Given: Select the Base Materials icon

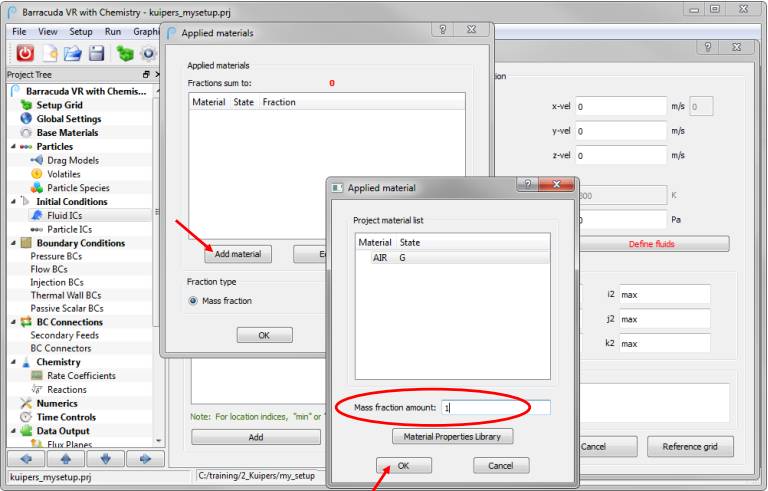Looking at the screenshot, I should 26,132.
